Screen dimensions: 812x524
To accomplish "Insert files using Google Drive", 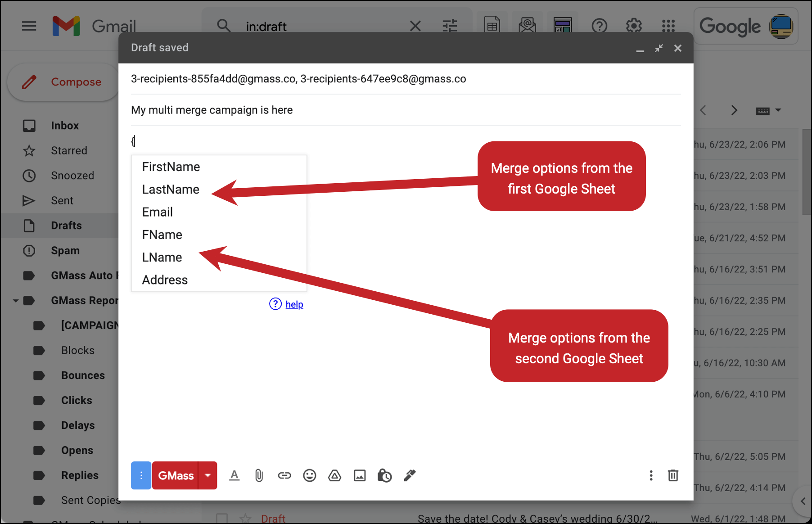I will (x=334, y=475).
